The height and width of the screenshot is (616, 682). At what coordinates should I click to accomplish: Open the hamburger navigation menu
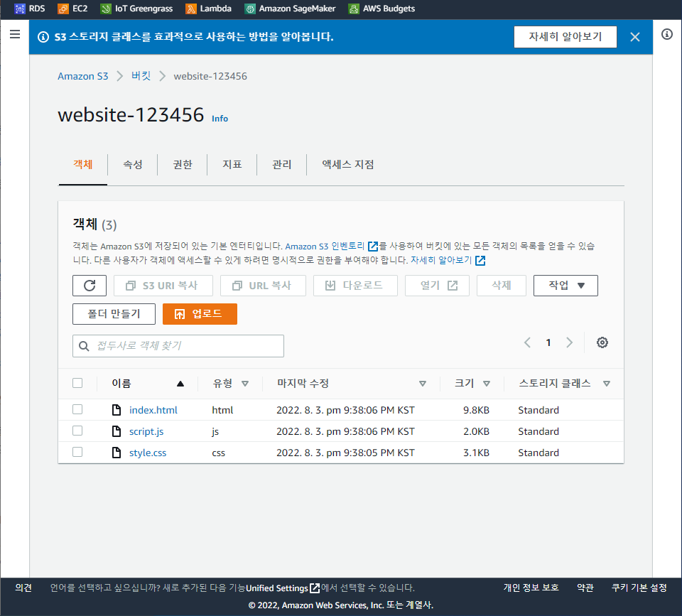15,34
